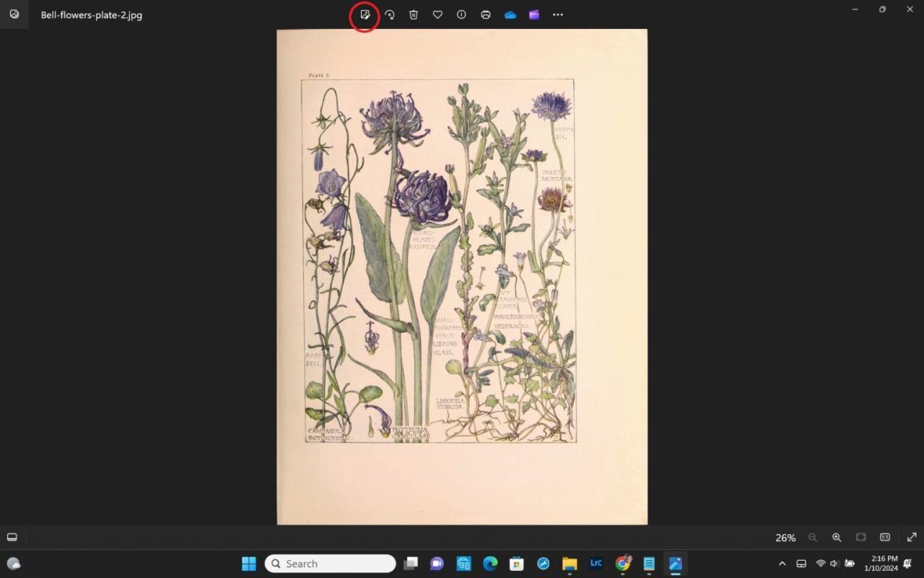View the image at actual 1:1 size
This screenshot has height=578, width=924.
click(884, 538)
